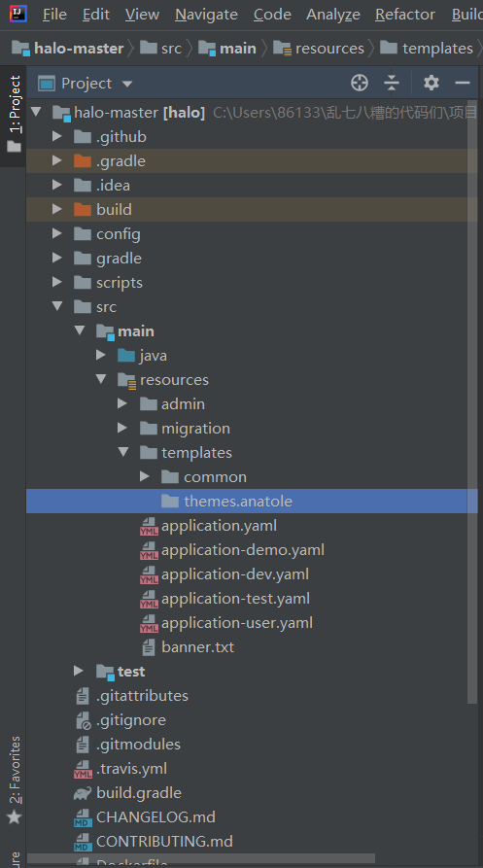Expand the config folder

pyautogui.click(x=57, y=233)
